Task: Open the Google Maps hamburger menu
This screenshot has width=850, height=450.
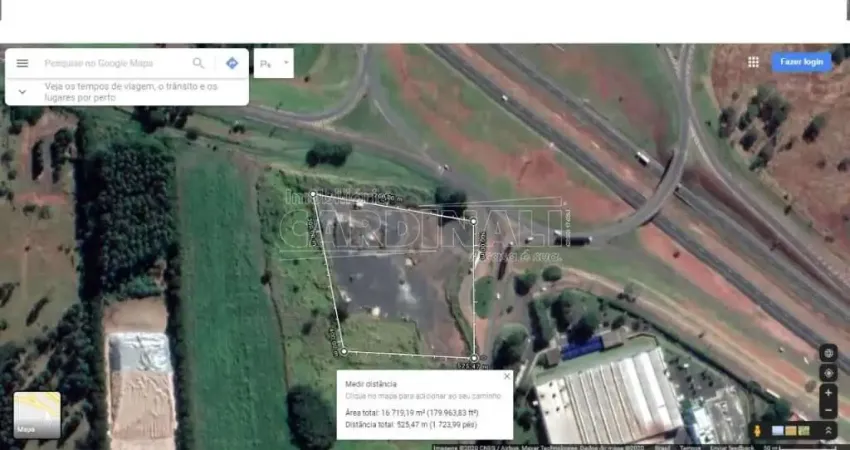Action: (x=22, y=63)
